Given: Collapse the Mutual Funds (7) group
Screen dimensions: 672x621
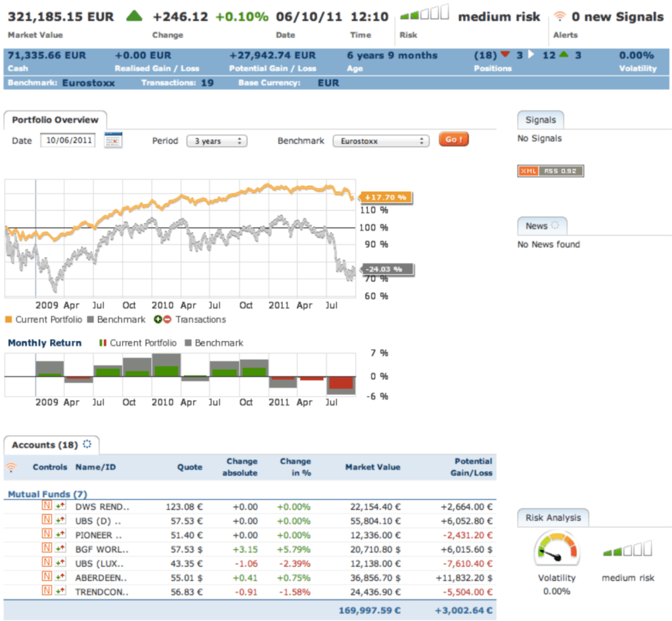Looking at the screenshot, I should (47, 494).
